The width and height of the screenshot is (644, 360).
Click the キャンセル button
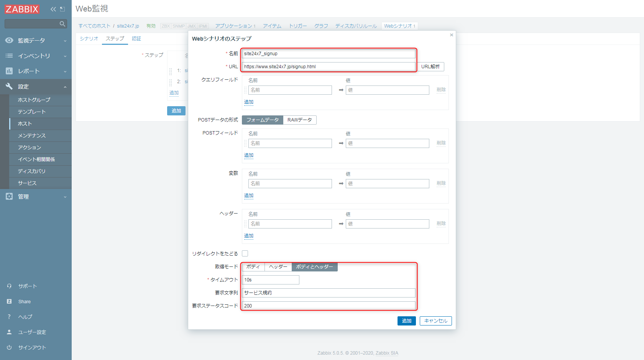coord(436,321)
